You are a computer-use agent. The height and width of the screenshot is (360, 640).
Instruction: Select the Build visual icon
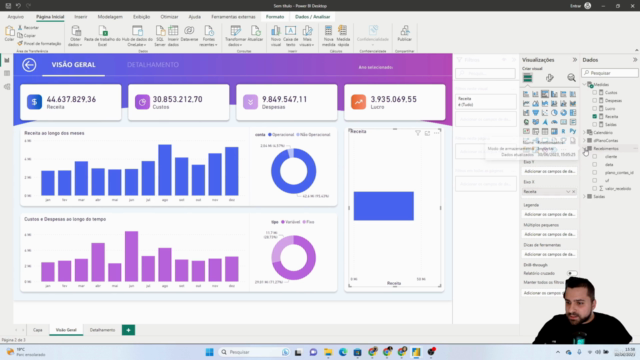pos(528,78)
